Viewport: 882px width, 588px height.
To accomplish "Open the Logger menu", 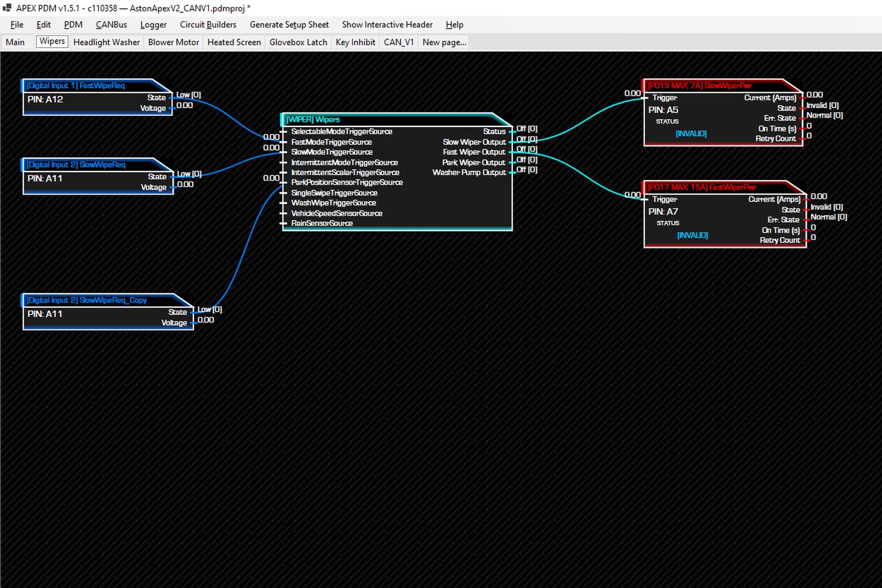I will click(x=153, y=25).
